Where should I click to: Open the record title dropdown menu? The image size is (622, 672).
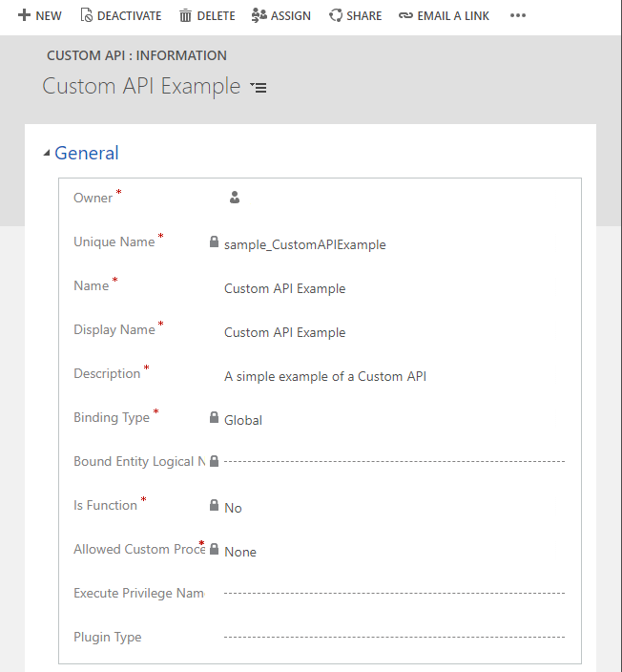259,87
